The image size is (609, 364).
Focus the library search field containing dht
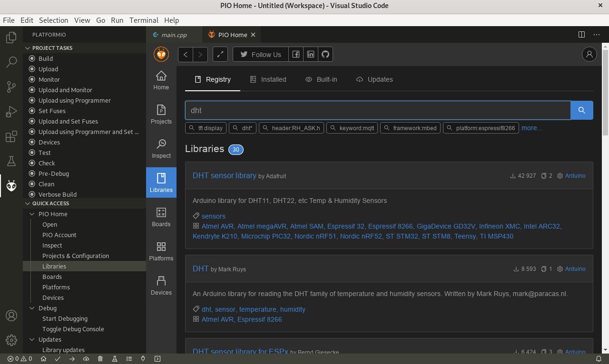click(x=378, y=110)
